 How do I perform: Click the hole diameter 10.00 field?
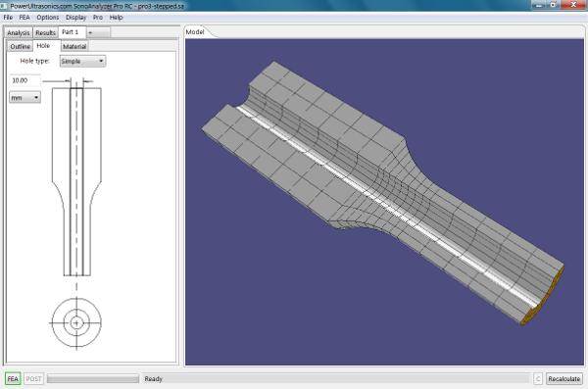(24, 80)
